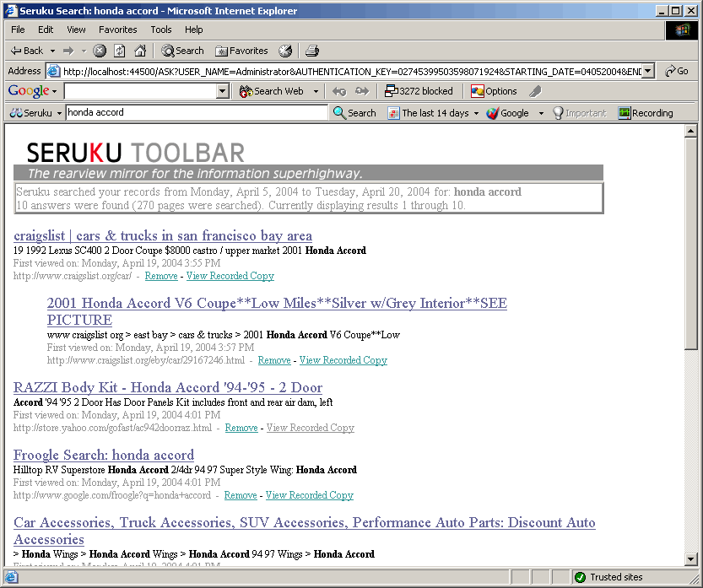
Task: Open The last 14 days date range
Action: [x=433, y=113]
